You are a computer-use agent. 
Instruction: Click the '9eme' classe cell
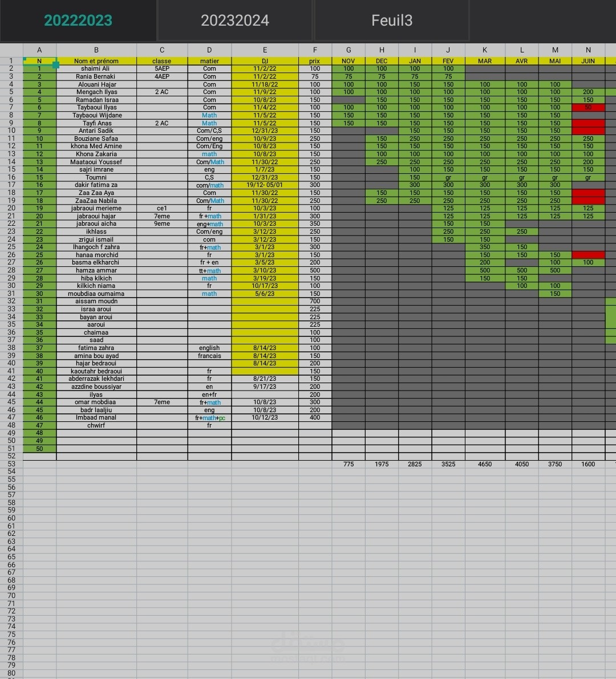[162, 224]
